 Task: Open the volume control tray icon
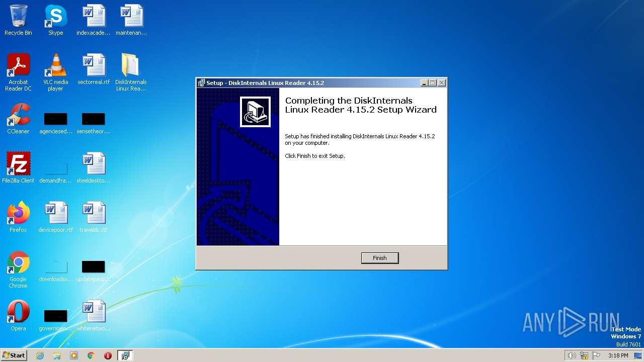[x=572, y=355]
